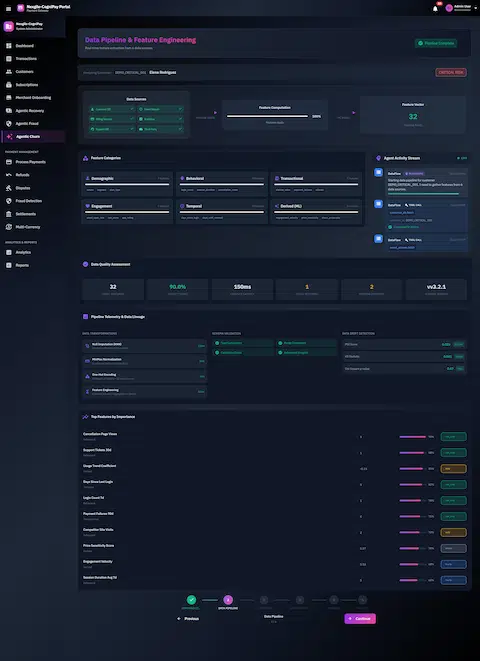Click the Null Imputation transformation row
Viewport: 480px width, 661px height.
[145, 346]
